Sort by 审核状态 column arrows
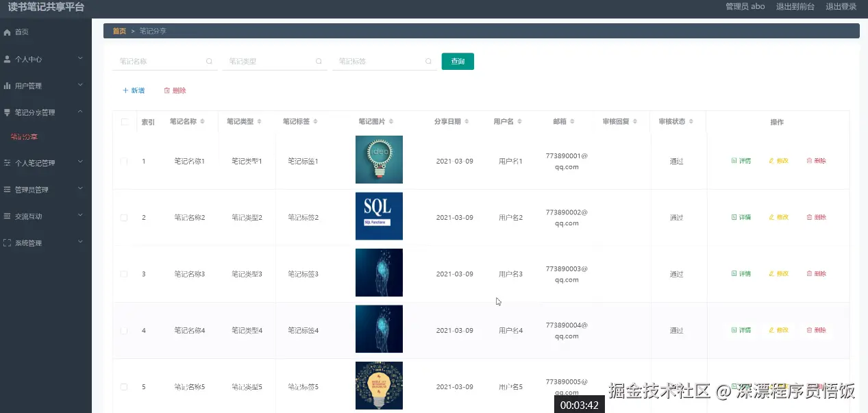This screenshot has width=868, height=413. tap(691, 121)
